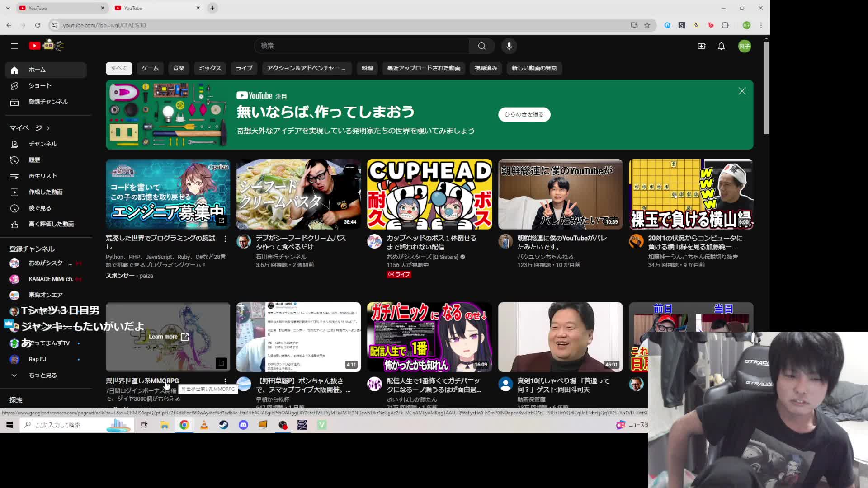Open ガチパニック video thumbnail
Viewport: 868px width, 488px height.
pos(429,337)
